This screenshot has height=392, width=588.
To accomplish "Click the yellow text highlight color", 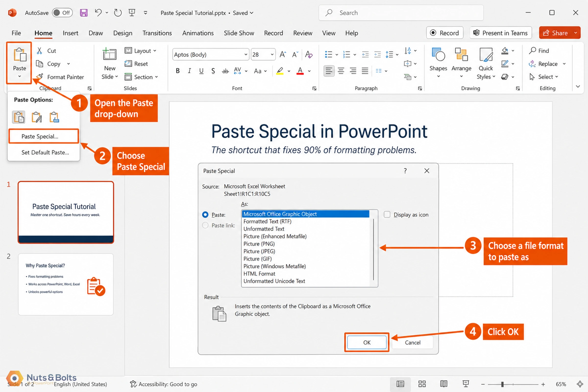I will tap(280, 71).
